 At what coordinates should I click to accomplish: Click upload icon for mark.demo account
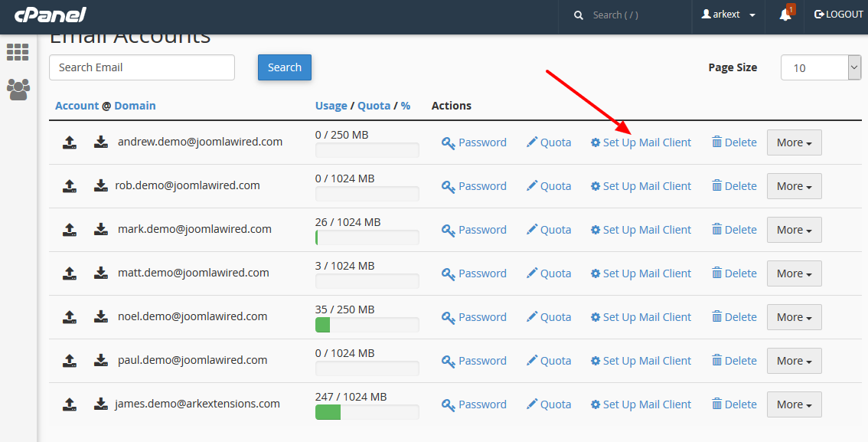pyautogui.click(x=69, y=229)
